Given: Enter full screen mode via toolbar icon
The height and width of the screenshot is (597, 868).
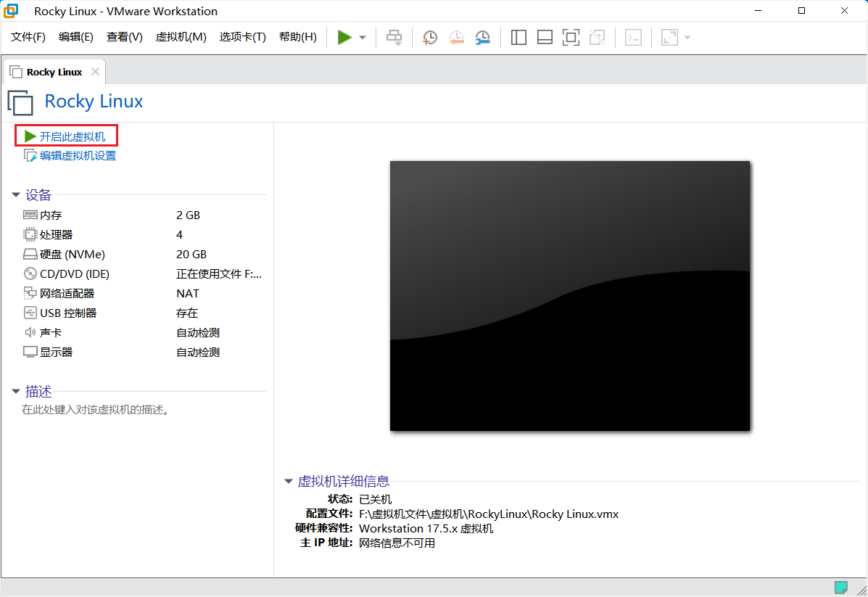Looking at the screenshot, I should click(x=571, y=37).
